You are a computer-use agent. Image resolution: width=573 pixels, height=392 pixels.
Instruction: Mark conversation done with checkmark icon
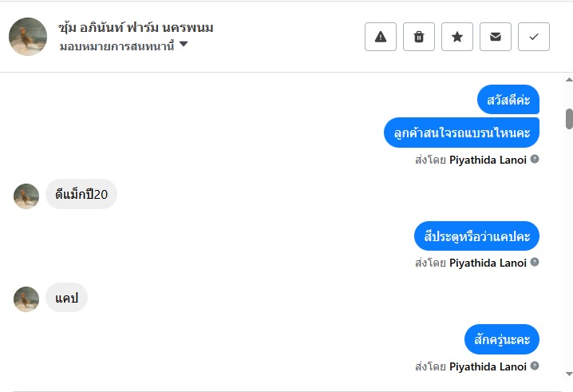pos(534,37)
